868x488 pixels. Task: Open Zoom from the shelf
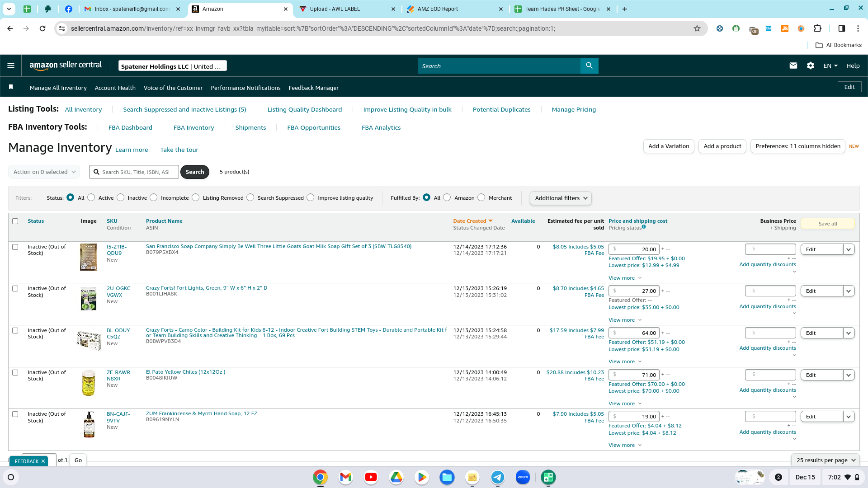coord(523,477)
